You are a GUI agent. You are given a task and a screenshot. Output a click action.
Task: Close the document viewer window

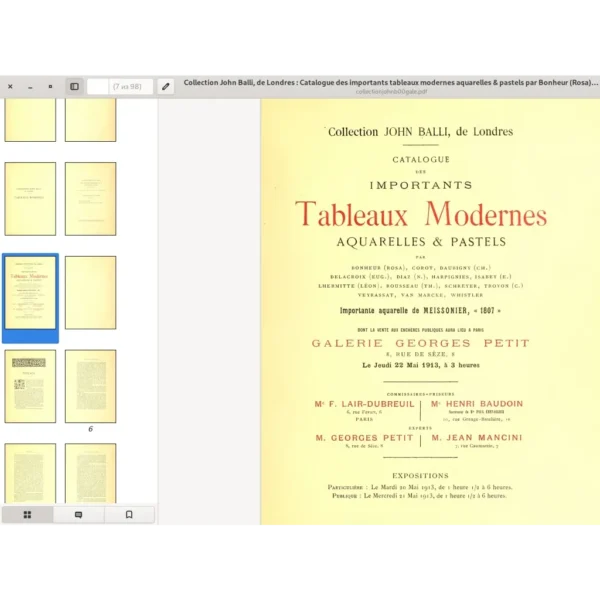10,87
